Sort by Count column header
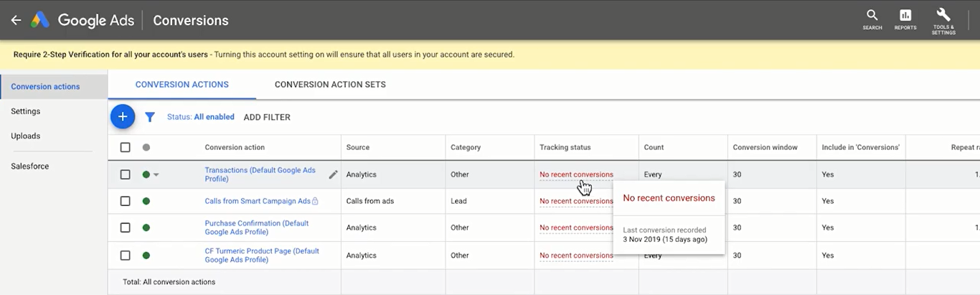 [x=654, y=147]
